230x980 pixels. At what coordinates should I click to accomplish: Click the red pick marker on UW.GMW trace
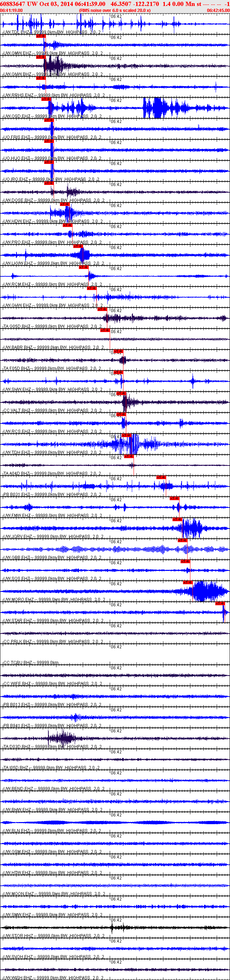(x=40, y=36)
